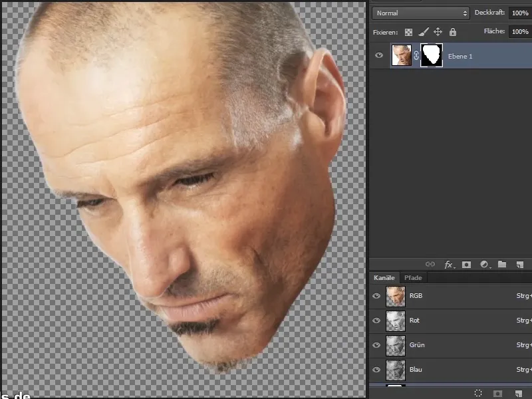The height and width of the screenshot is (399, 532).
Task: Open the fx layer style menu
Action: pyautogui.click(x=450, y=265)
